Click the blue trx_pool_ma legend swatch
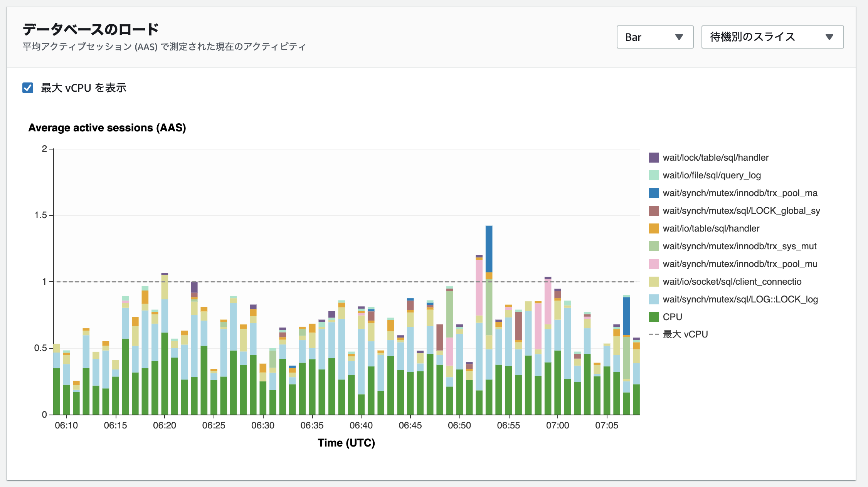 tap(654, 193)
